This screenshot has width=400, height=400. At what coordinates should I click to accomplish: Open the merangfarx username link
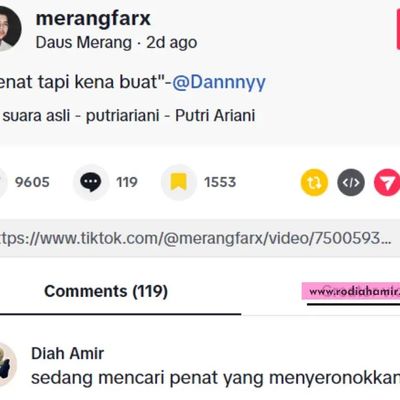pos(93,19)
